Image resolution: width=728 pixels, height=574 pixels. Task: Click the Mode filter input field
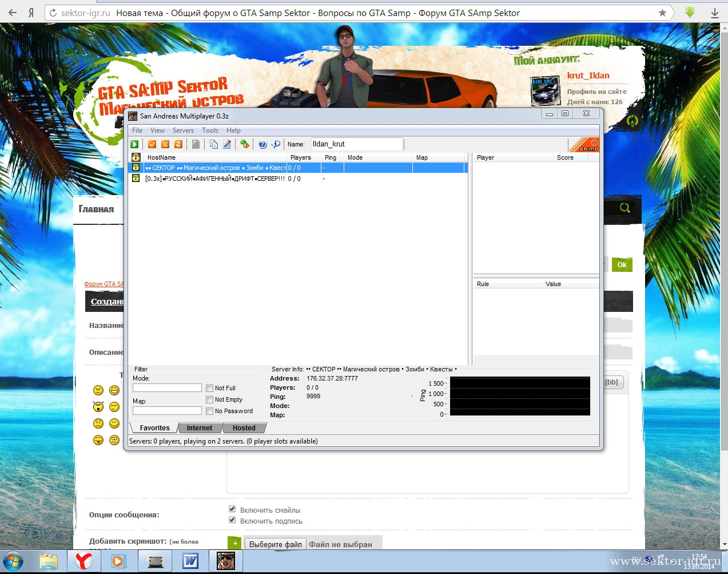167,388
